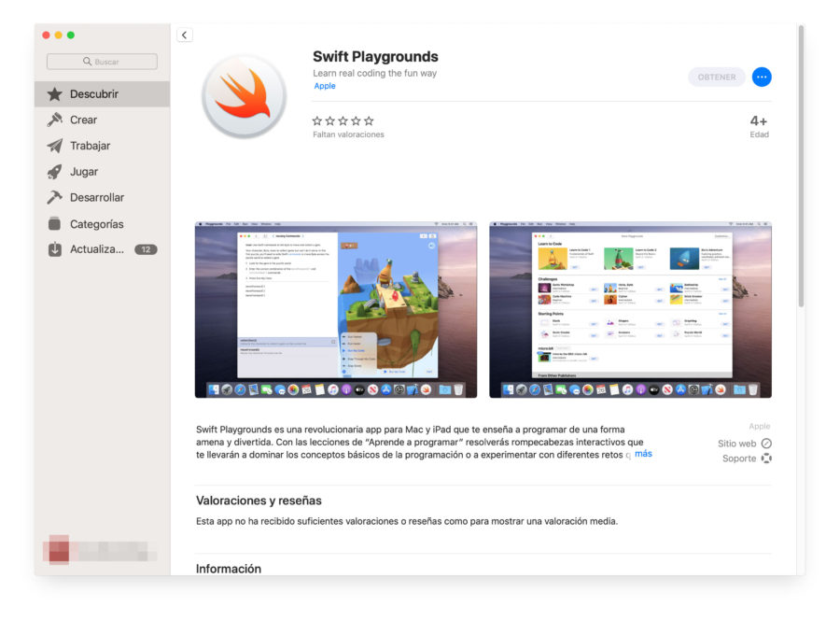This screenshot has width=840, height=621.
Task: Open the Trabajar paper plane icon
Action: (53, 146)
